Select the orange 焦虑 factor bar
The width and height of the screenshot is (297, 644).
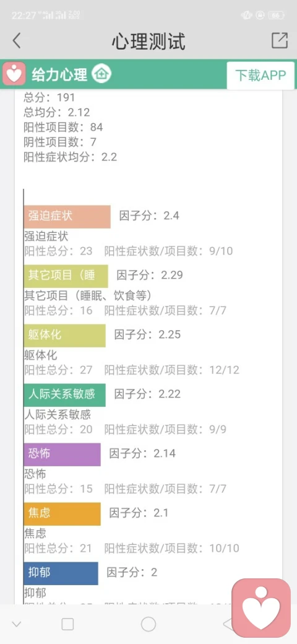pyautogui.click(x=62, y=514)
